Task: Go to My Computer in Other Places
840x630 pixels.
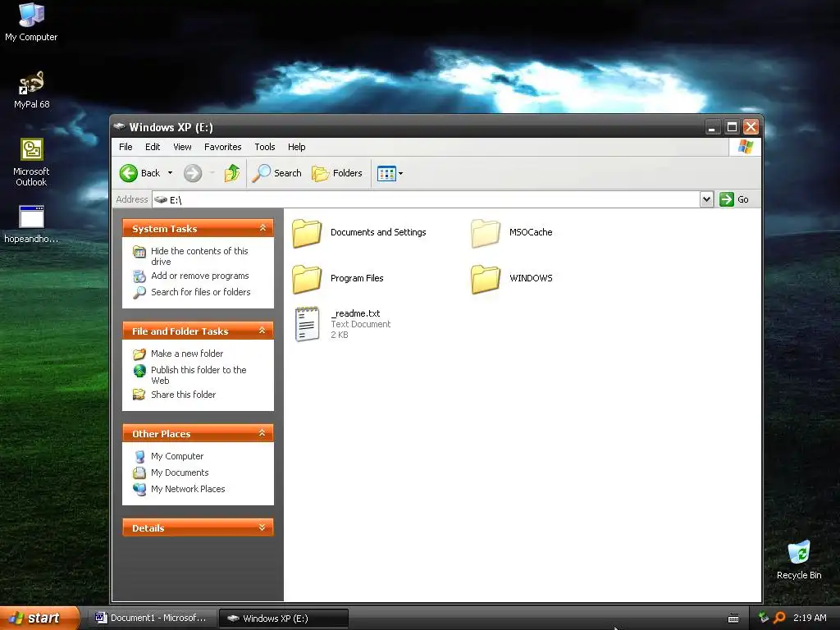Action: coord(177,456)
